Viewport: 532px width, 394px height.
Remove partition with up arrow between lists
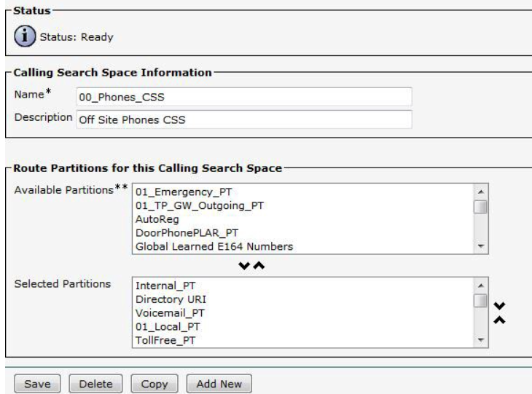pyautogui.click(x=259, y=266)
